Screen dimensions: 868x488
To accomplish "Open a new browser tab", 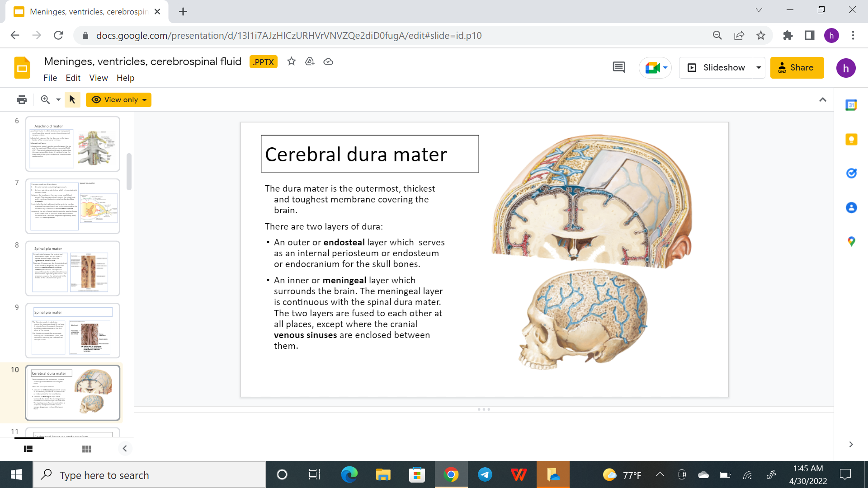I will 183,12.
